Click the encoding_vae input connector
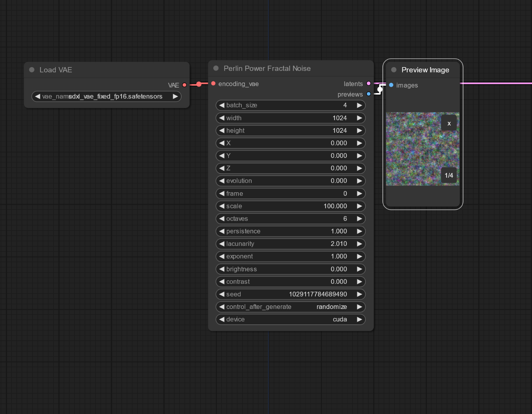The height and width of the screenshot is (414, 532). (x=213, y=84)
